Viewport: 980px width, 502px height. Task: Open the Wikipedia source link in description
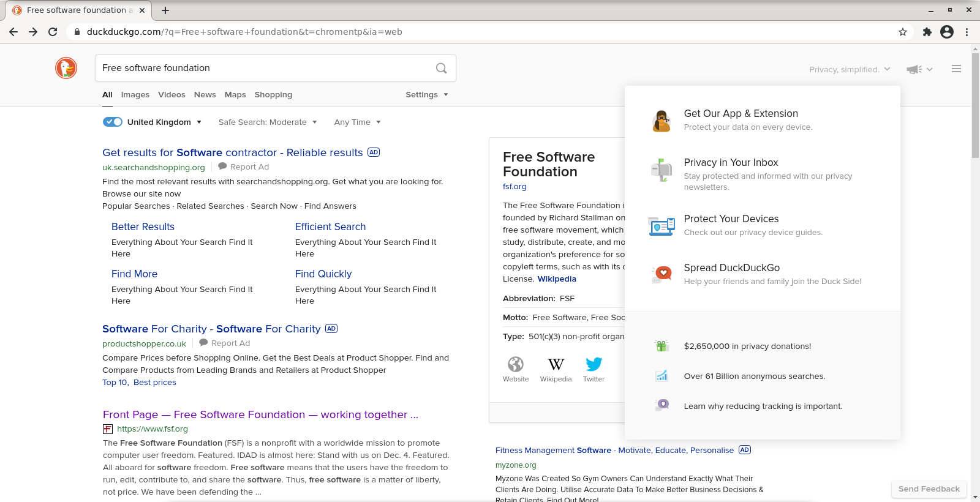(557, 279)
